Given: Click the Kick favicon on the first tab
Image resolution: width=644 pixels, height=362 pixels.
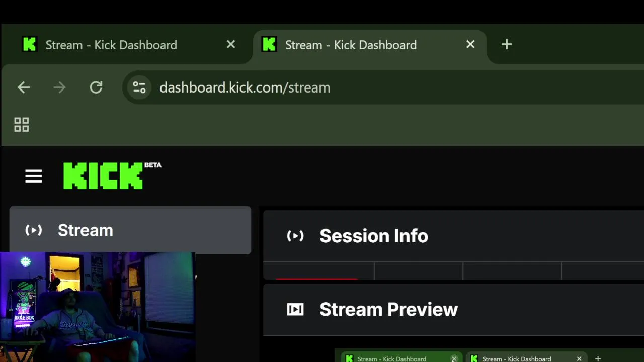Looking at the screenshot, I should click(30, 45).
